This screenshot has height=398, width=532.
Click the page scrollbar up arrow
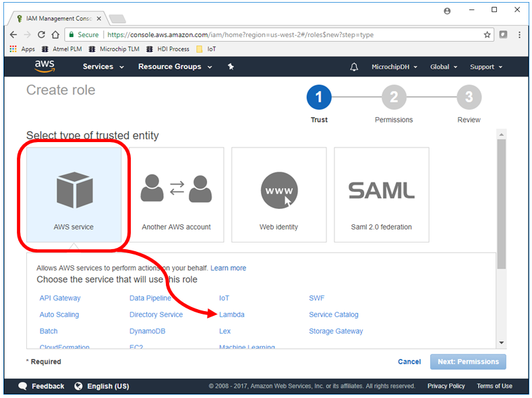coord(502,135)
